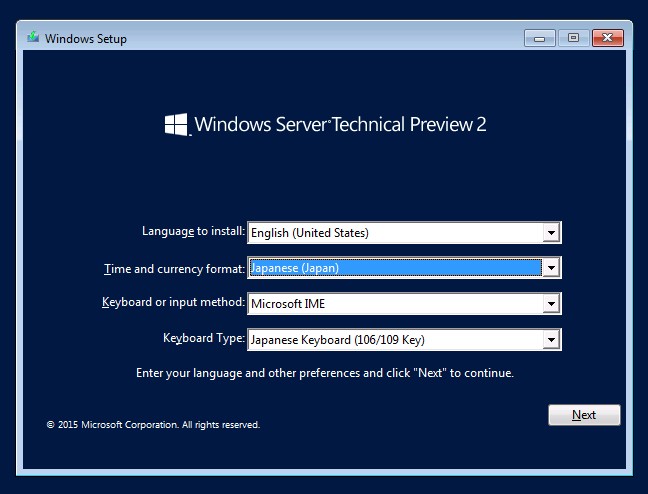Click the "Language to install:" label
This screenshot has height=494, width=648.
coord(193,231)
